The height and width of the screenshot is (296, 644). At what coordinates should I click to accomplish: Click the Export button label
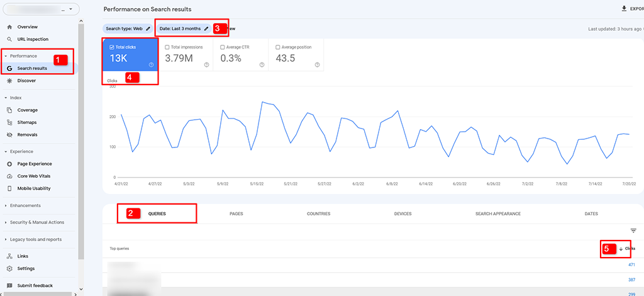(636, 9)
